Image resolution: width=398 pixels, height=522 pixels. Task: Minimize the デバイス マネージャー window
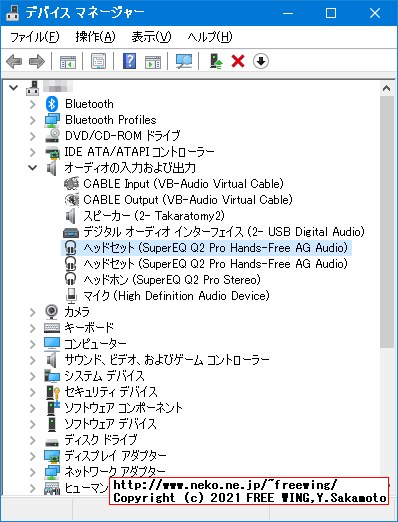288,13
